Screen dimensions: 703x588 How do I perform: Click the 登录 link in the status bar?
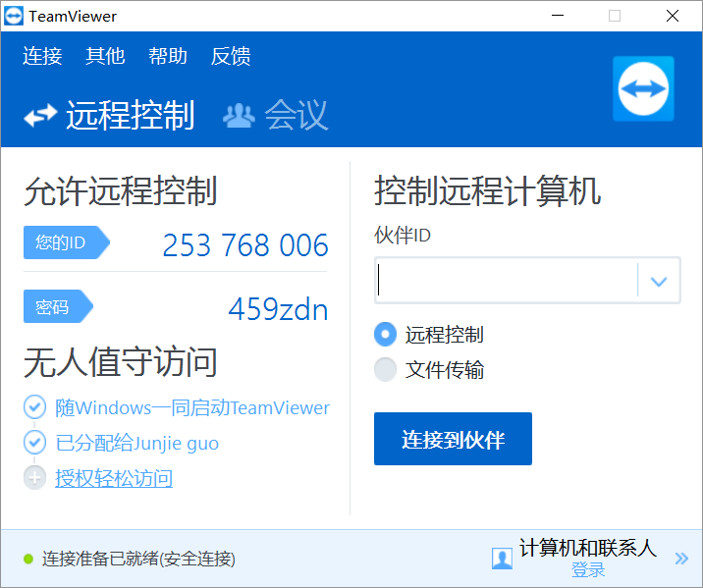588,570
